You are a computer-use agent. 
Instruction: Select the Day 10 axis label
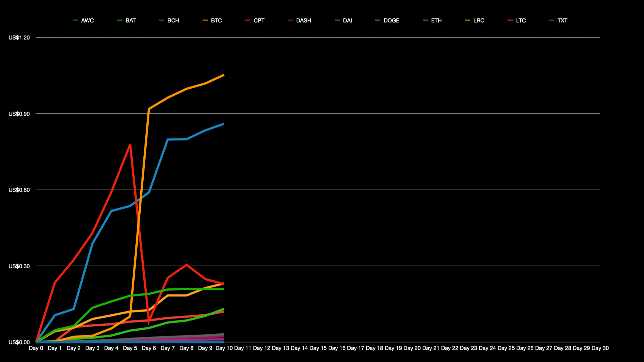224,348
